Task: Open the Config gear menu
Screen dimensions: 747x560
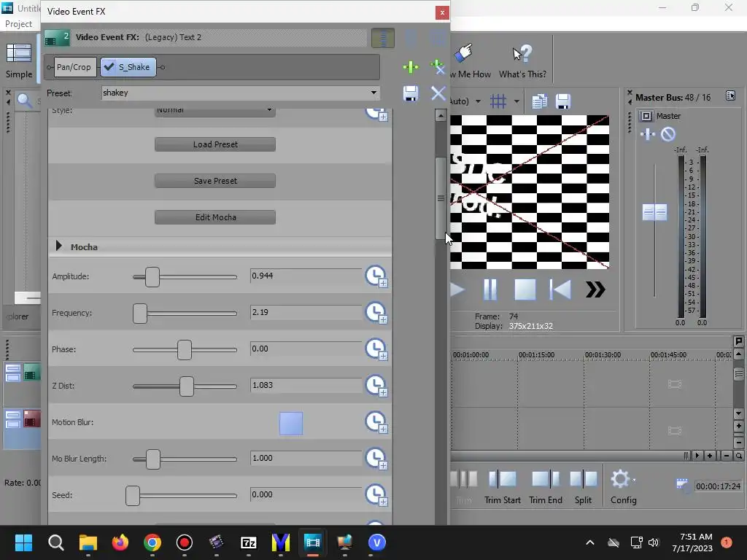Action: point(623,487)
